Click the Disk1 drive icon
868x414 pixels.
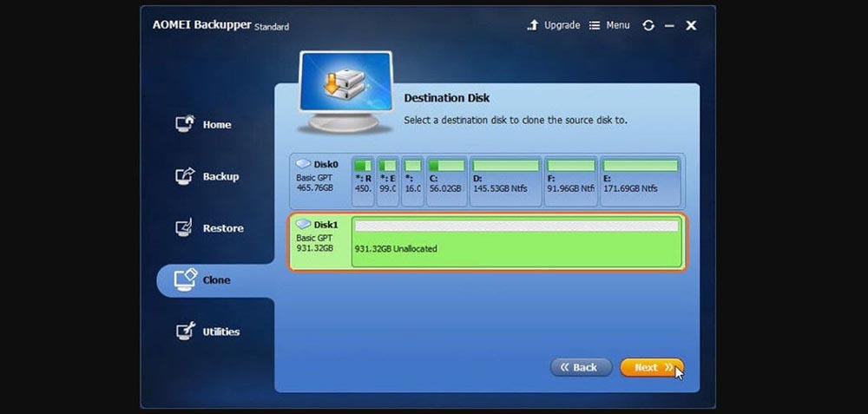click(x=304, y=224)
